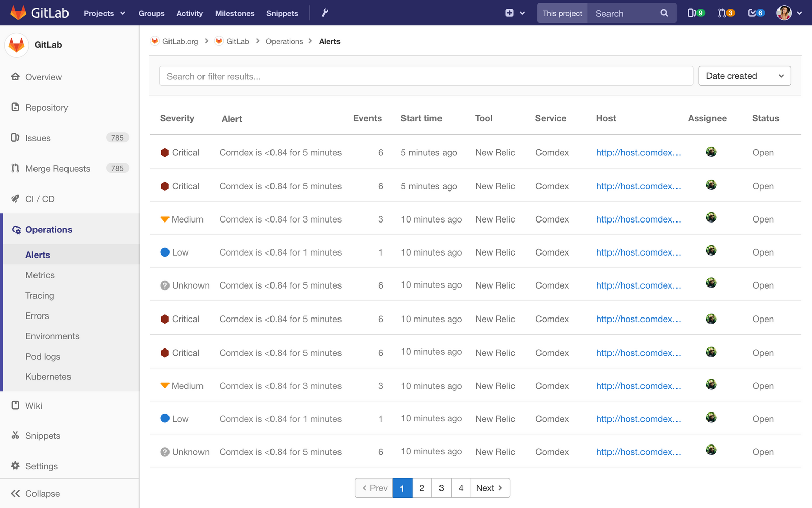Open issues counter icon showing 9
Viewport: 812px width, 508px height.
(696, 13)
